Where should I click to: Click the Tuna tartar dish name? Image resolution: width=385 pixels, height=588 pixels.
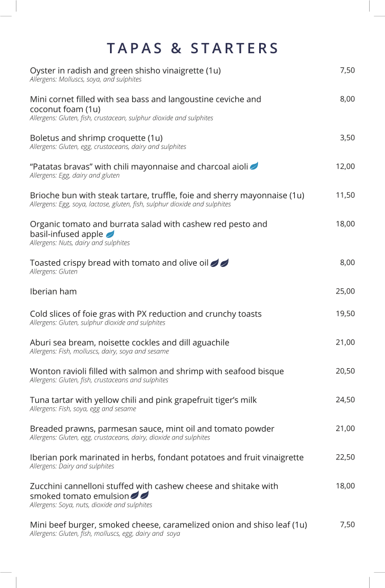coord(143,400)
